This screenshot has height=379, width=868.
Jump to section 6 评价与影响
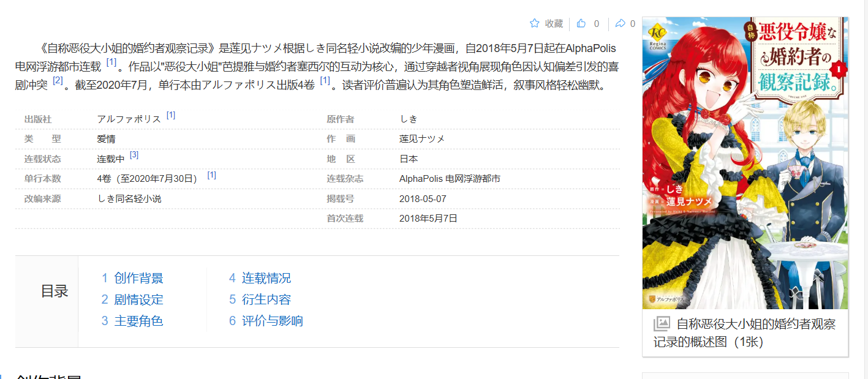click(266, 321)
